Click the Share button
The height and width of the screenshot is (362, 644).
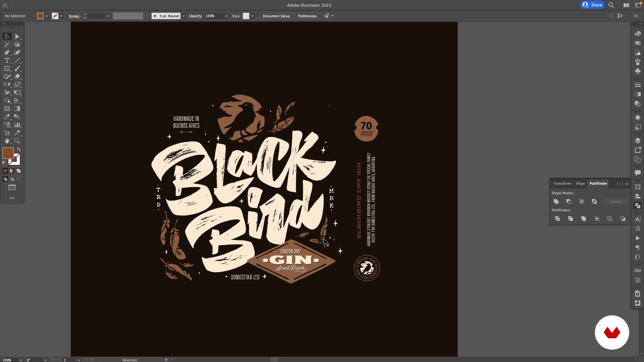click(x=592, y=5)
